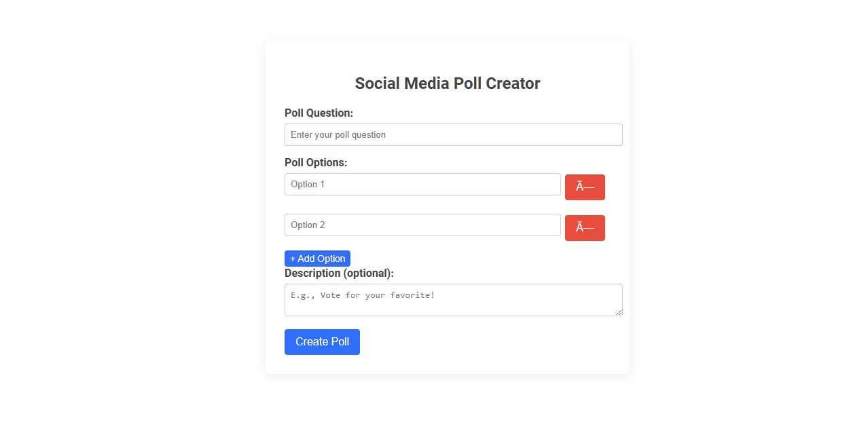Click the + Add Option button

pyautogui.click(x=317, y=259)
